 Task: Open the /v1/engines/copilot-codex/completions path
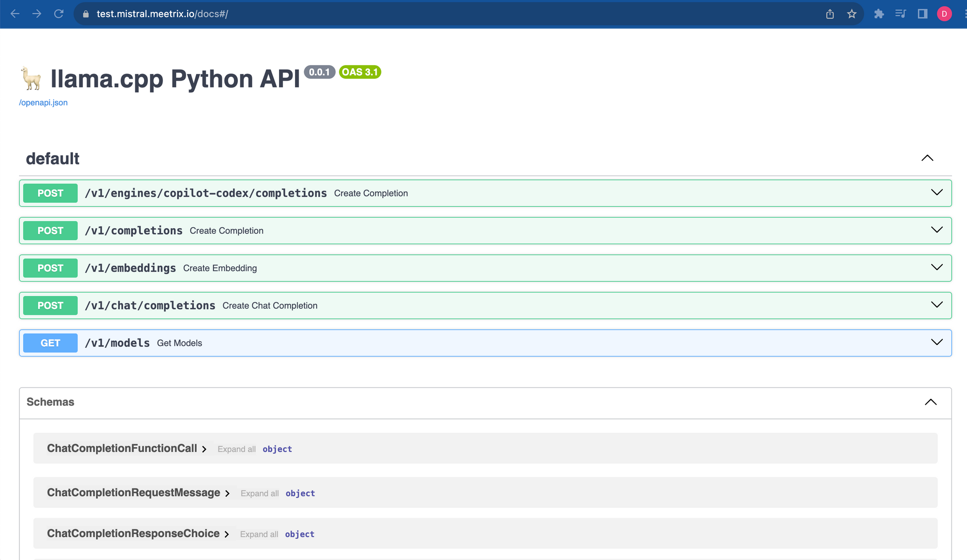click(206, 193)
